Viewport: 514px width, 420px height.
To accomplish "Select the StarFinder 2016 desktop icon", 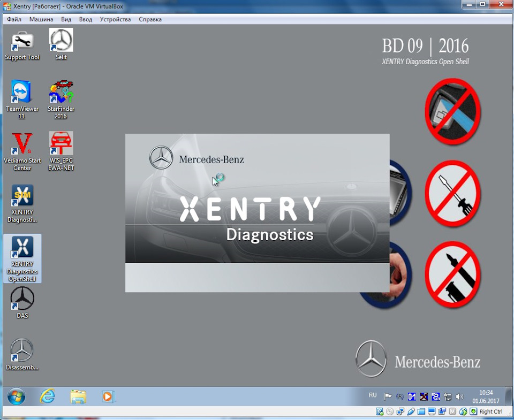I will [x=61, y=100].
